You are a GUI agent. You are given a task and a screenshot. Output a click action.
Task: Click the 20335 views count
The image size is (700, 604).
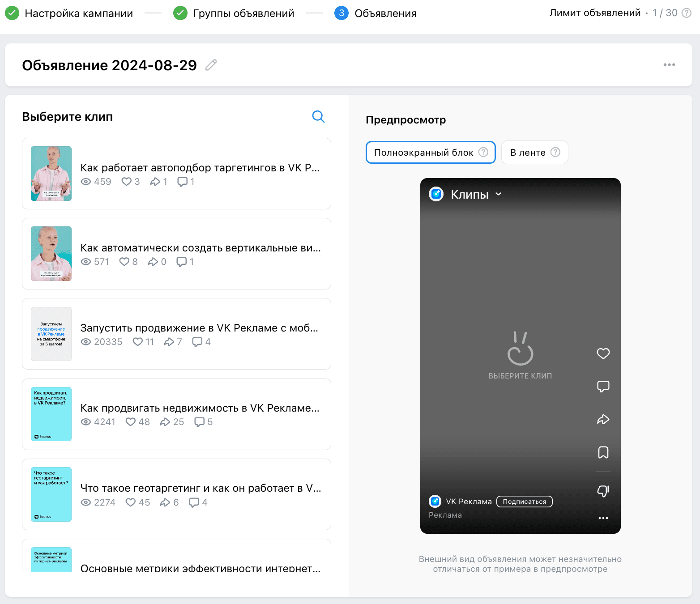(108, 342)
